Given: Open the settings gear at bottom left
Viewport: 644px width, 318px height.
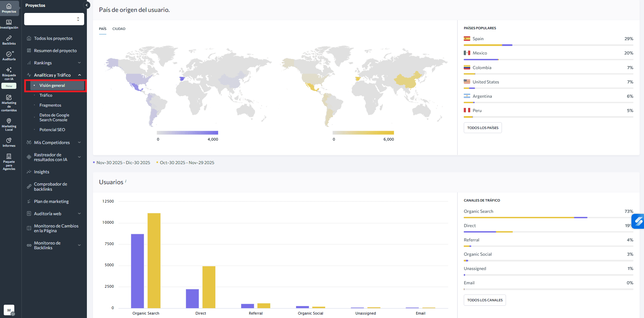Looking at the screenshot, I should 13,315.
